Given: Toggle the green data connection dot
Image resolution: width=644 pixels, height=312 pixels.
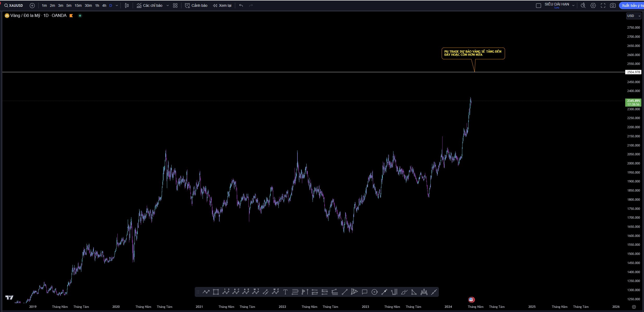Looking at the screenshot, I should point(80,15).
